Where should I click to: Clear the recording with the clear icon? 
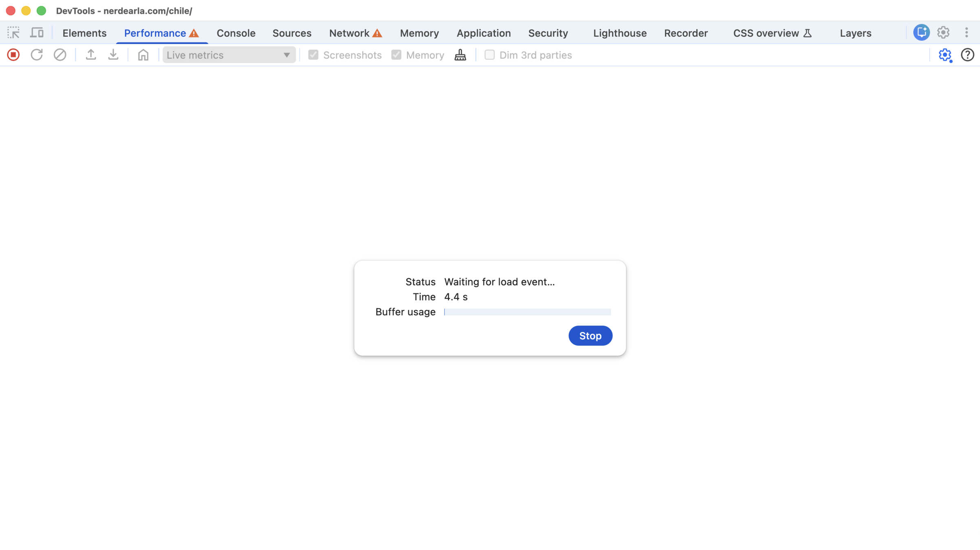click(60, 55)
